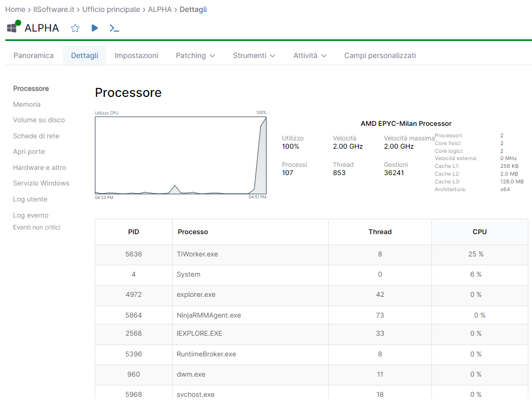Click the AMD EPYC-Milan Processor title
Screen dimensions: 532x402
click(406, 124)
